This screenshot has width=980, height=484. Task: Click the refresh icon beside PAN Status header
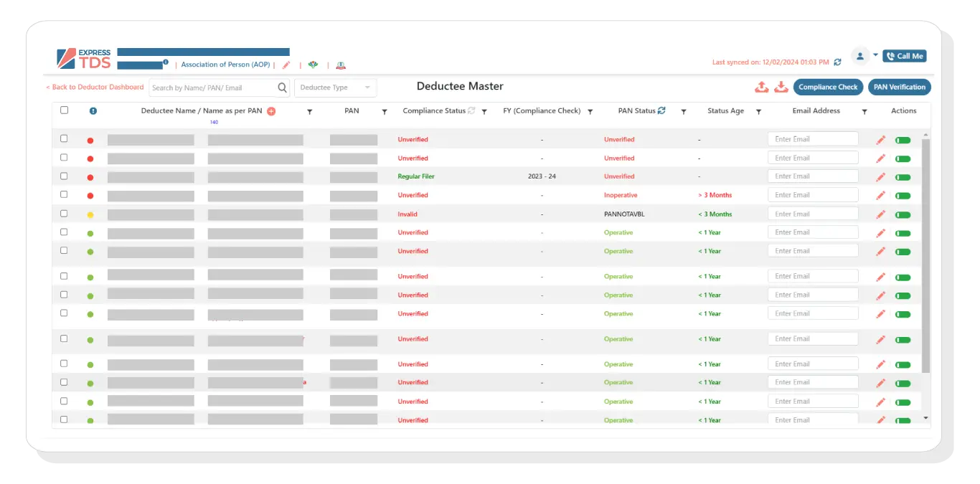pos(661,110)
